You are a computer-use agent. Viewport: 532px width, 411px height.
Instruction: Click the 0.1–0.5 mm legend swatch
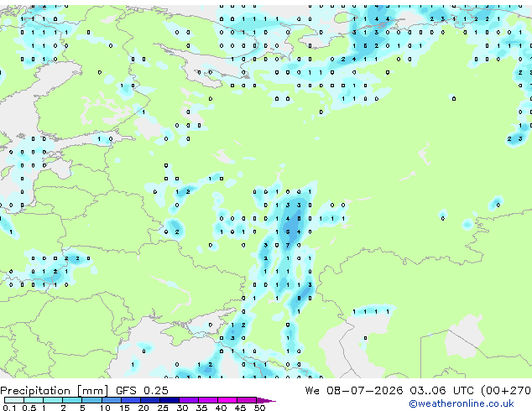click(x=14, y=400)
